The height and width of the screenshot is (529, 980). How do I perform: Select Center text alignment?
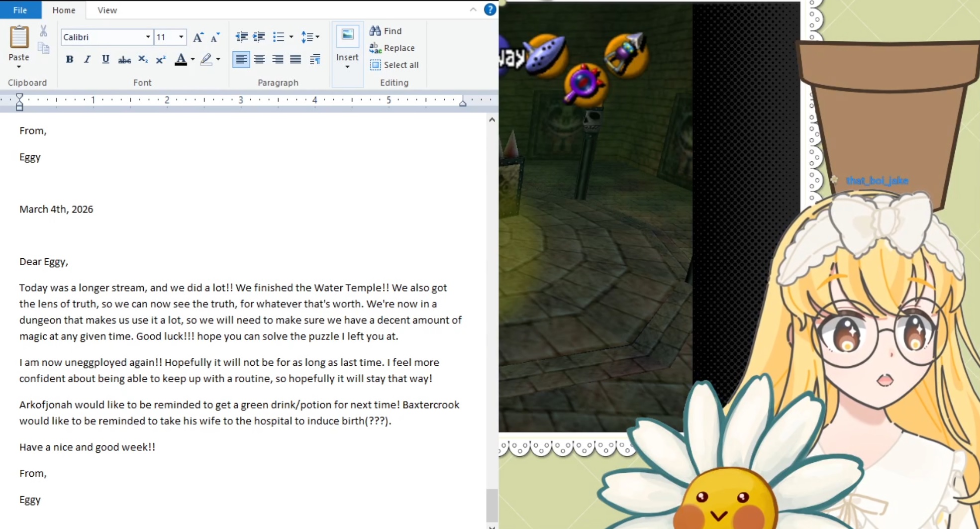[259, 60]
